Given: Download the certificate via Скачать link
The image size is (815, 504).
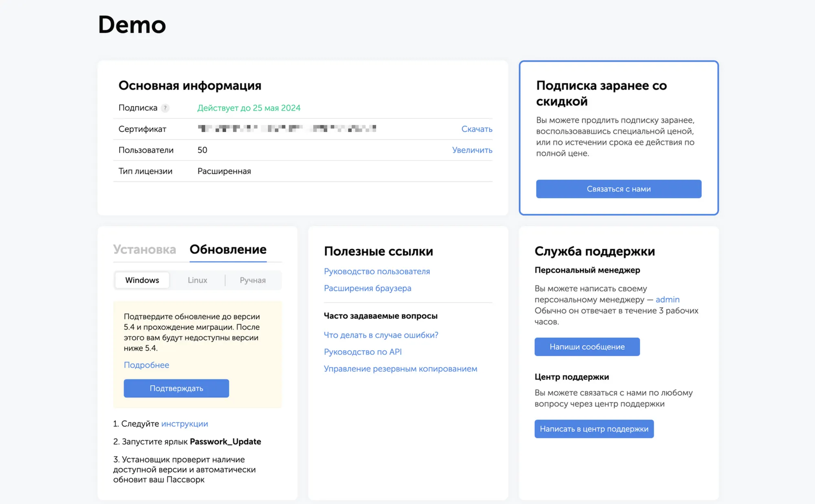Looking at the screenshot, I should [x=476, y=129].
